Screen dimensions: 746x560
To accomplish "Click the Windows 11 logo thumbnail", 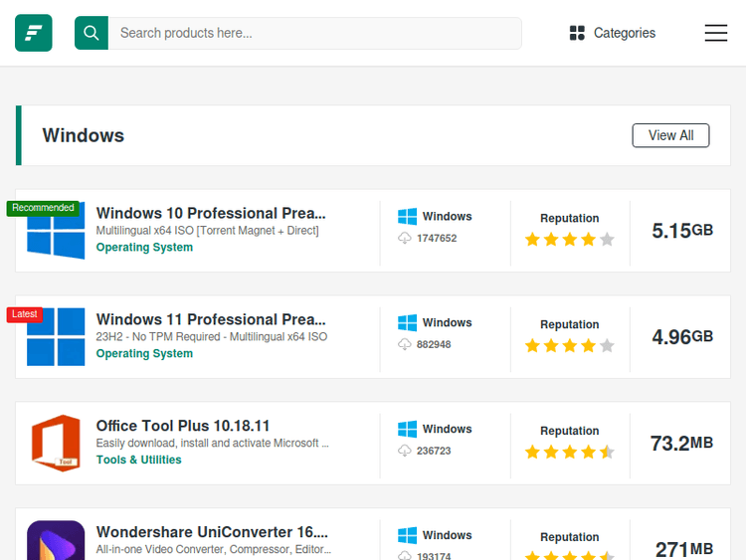I will tap(56, 337).
